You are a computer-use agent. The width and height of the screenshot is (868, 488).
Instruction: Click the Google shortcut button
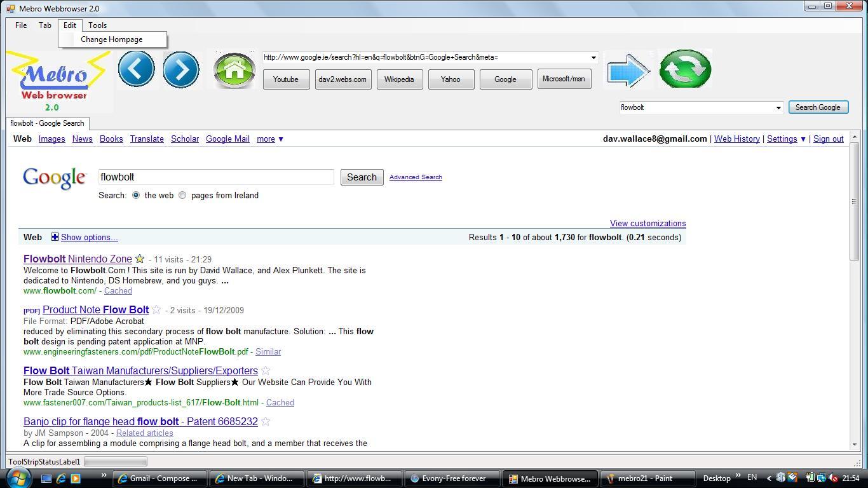(506, 79)
